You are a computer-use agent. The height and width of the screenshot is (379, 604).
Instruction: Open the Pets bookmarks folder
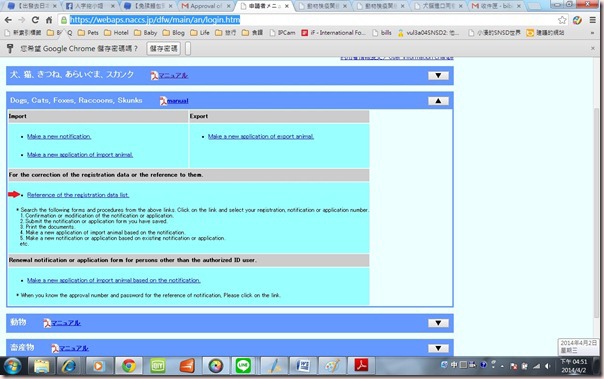point(88,33)
